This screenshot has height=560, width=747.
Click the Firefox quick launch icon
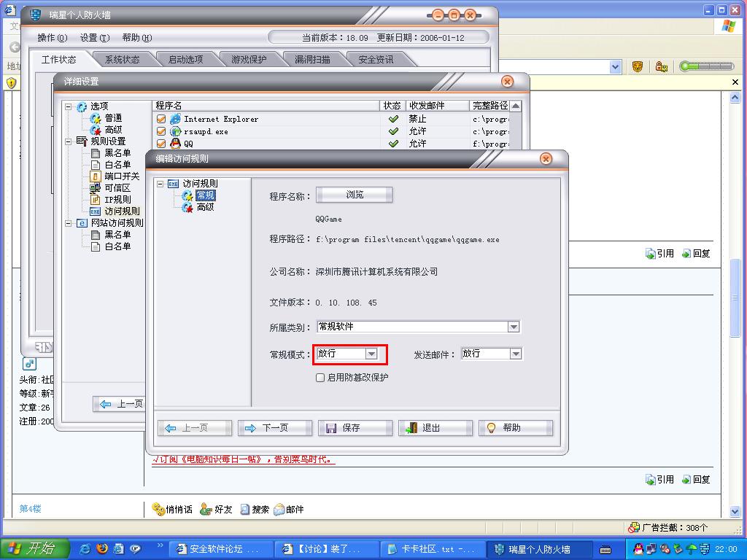click(x=102, y=549)
